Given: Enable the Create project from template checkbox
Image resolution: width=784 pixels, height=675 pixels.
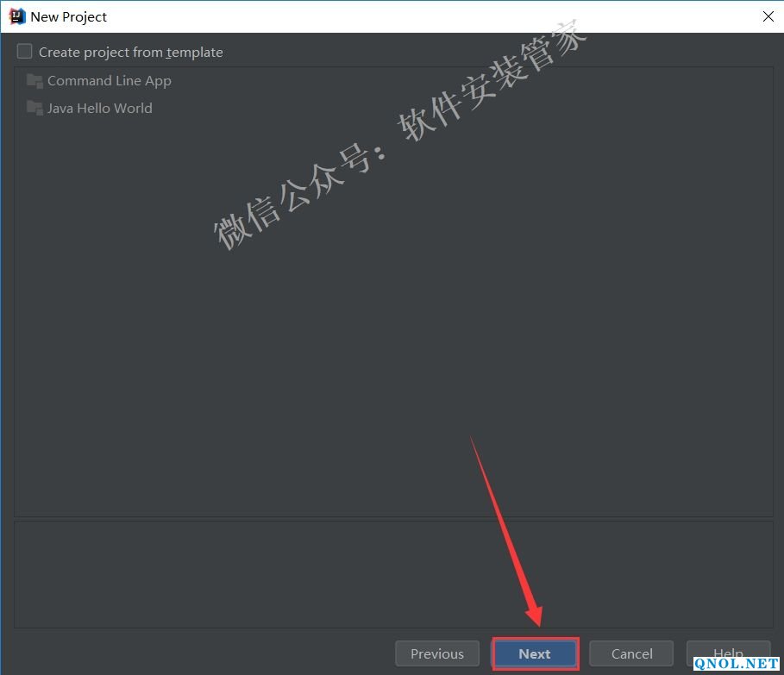Looking at the screenshot, I should point(25,52).
